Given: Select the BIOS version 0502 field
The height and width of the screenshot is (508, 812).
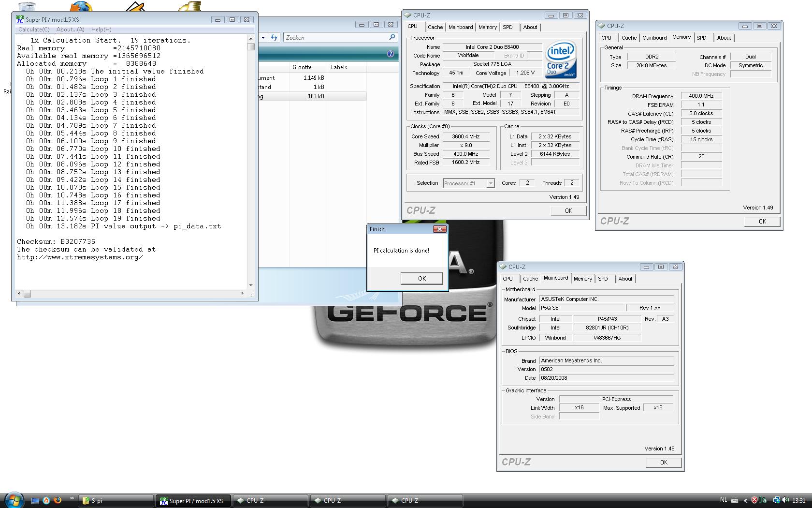Looking at the screenshot, I should [x=606, y=369].
